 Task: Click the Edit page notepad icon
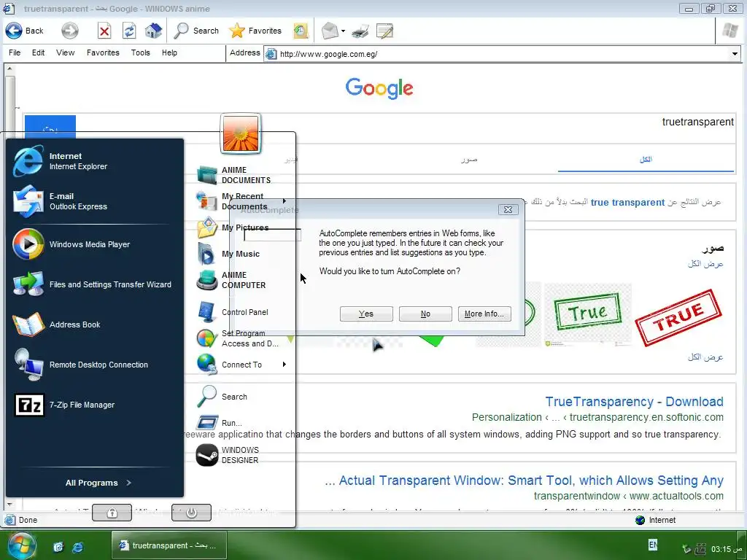click(x=384, y=31)
